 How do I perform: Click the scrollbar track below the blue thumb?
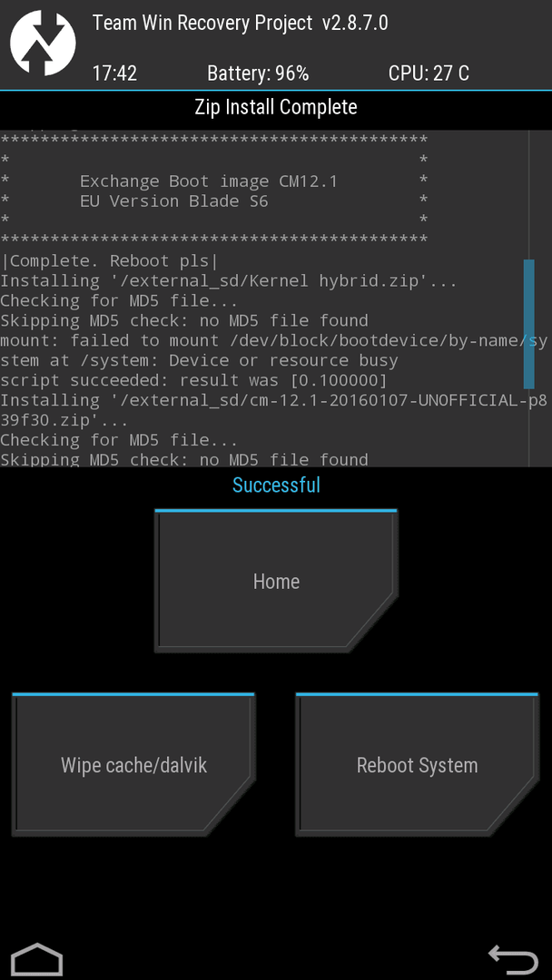(x=529, y=427)
